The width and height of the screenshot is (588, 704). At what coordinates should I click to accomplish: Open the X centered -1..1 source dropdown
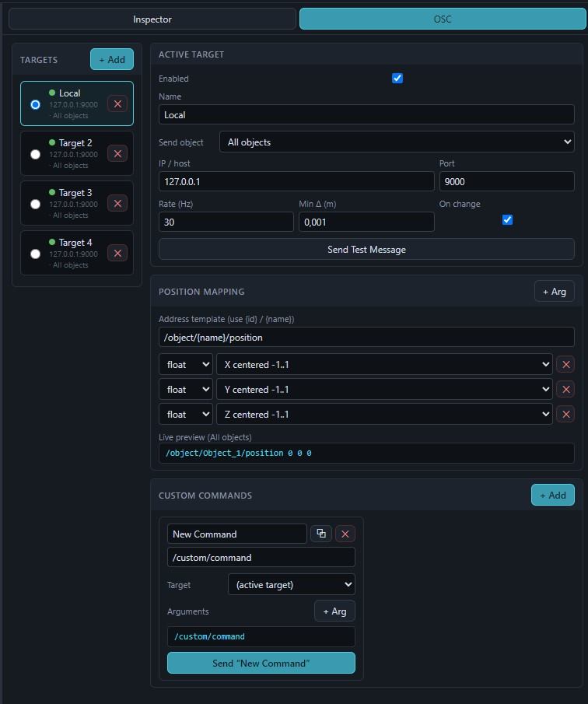click(384, 365)
